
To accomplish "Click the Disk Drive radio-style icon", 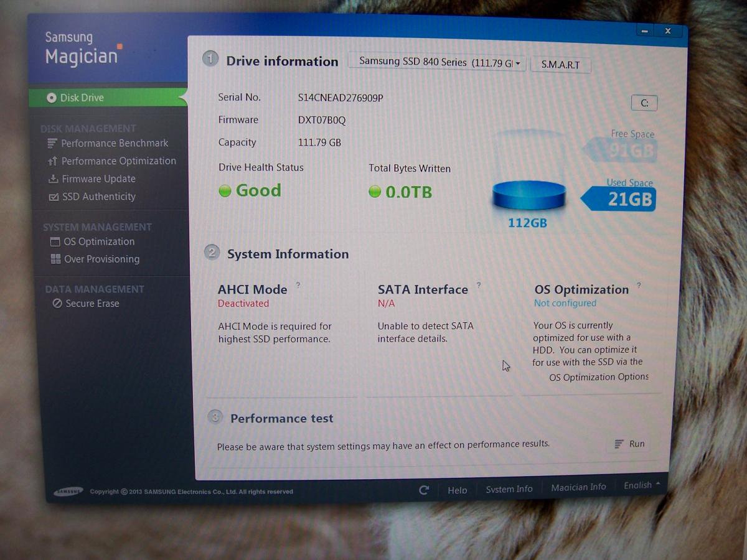I will click(x=52, y=98).
